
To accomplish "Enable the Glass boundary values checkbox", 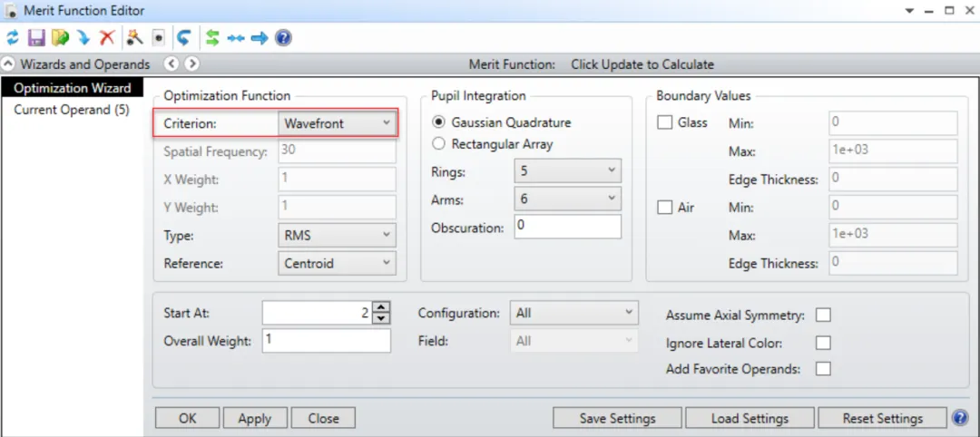I will pos(664,123).
